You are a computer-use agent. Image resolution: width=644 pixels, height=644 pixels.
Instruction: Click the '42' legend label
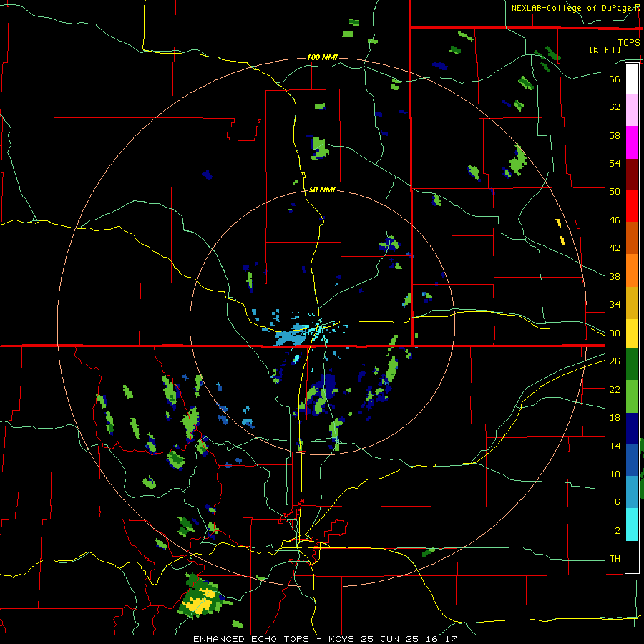pos(615,248)
